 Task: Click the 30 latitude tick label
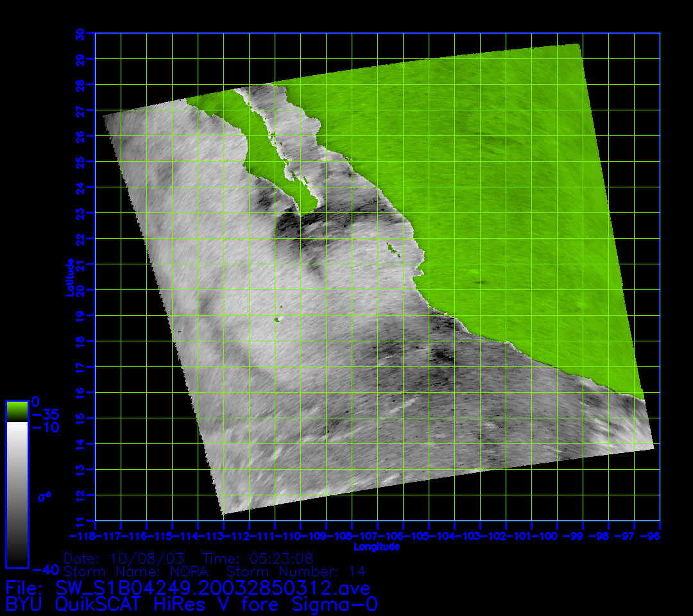pos(80,35)
